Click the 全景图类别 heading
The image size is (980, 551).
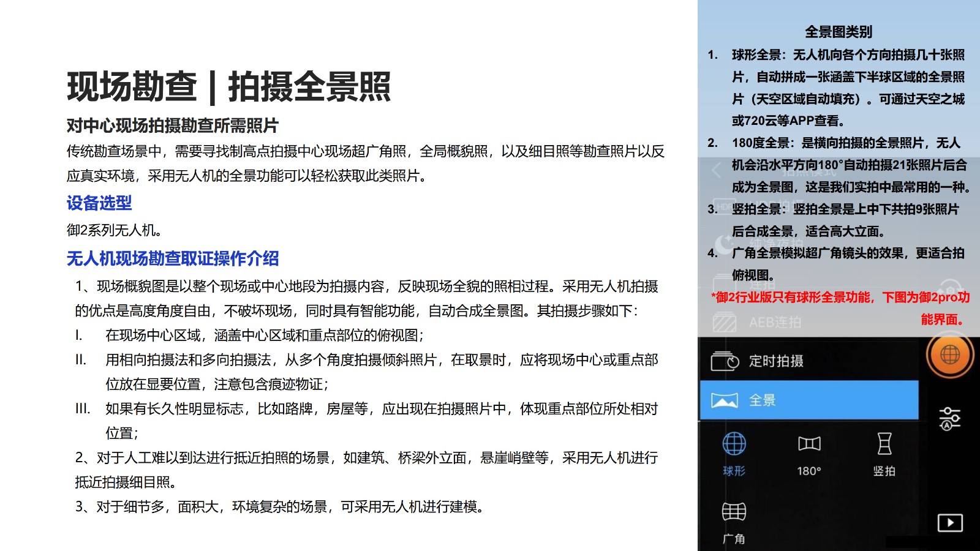tap(838, 32)
